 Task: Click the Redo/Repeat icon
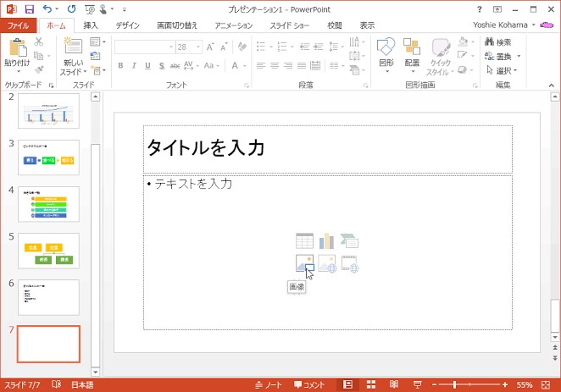click(x=71, y=9)
